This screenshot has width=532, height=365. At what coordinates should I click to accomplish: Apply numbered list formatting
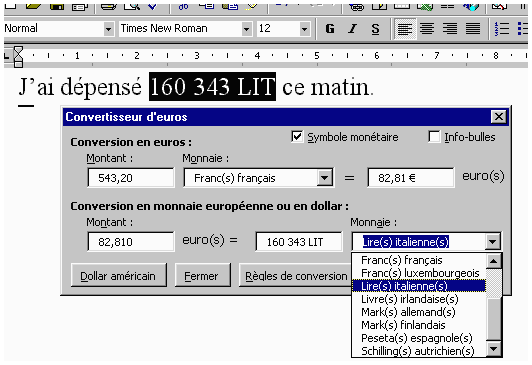pos(501,29)
